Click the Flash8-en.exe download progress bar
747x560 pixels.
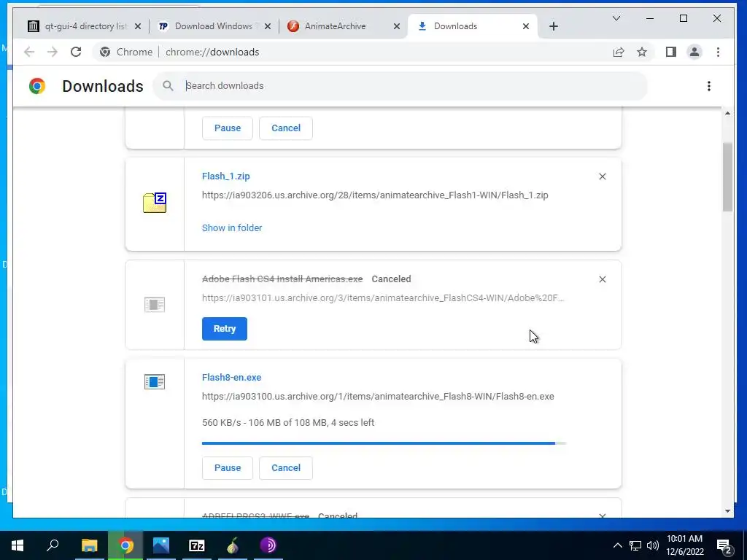(384, 443)
